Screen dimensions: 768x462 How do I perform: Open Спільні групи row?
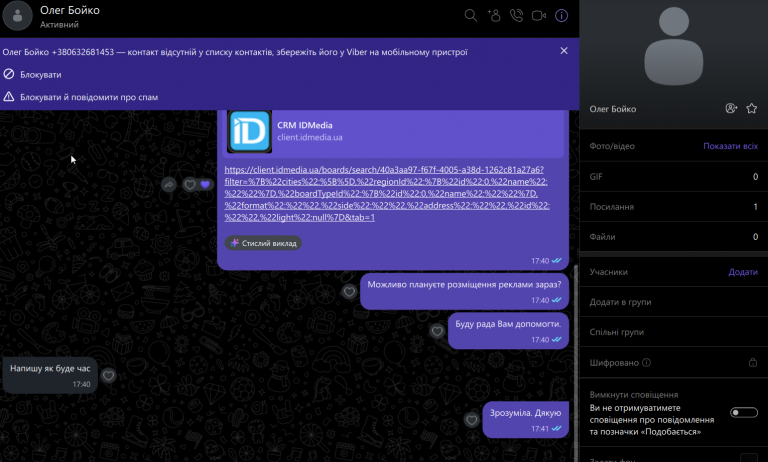(x=673, y=332)
